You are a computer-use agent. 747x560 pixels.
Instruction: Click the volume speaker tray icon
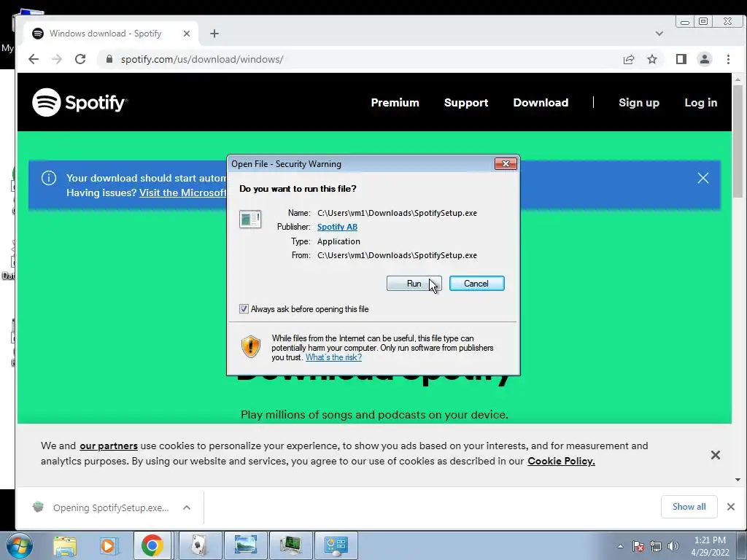coord(673,546)
